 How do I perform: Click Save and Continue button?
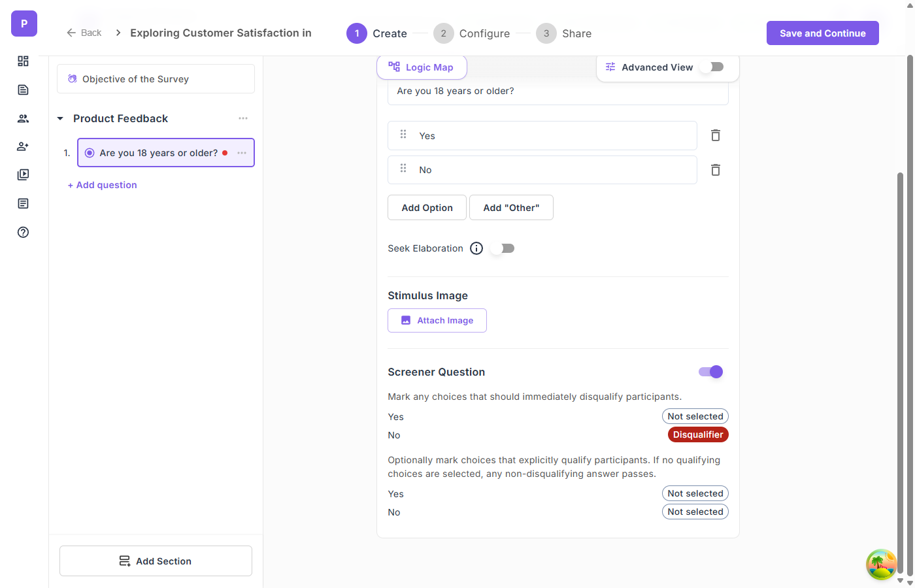[822, 33]
